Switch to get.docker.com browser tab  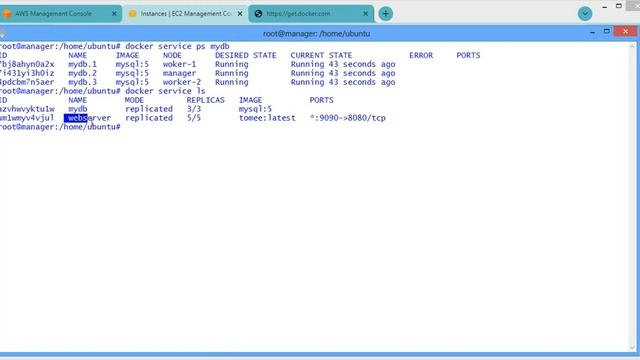click(310, 13)
